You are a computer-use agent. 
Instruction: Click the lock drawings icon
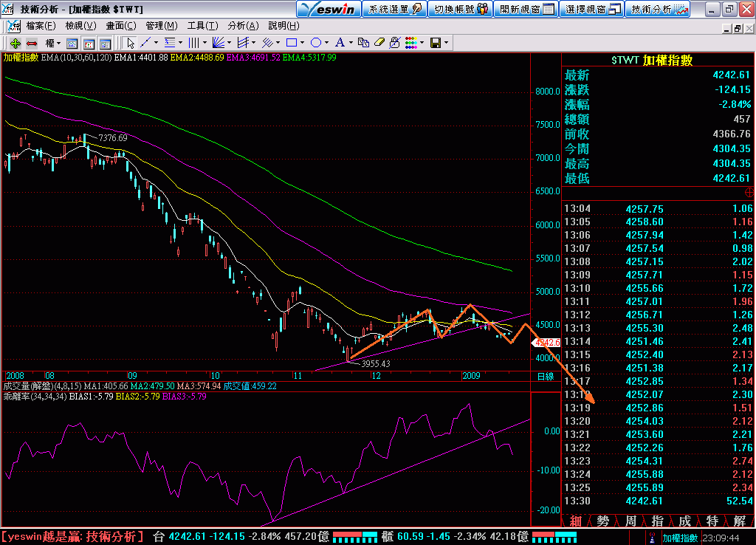click(395, 43)
